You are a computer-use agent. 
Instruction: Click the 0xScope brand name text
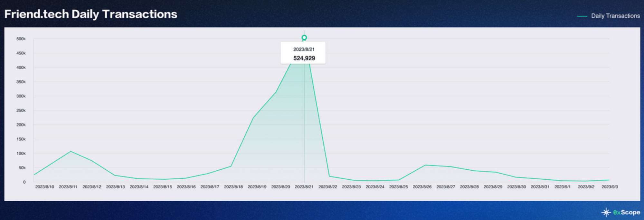(x=627, y=212)
